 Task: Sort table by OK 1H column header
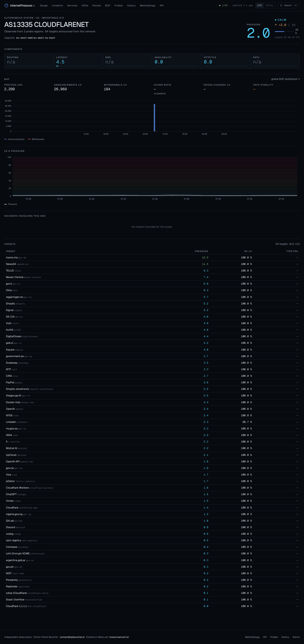[248, 251]
